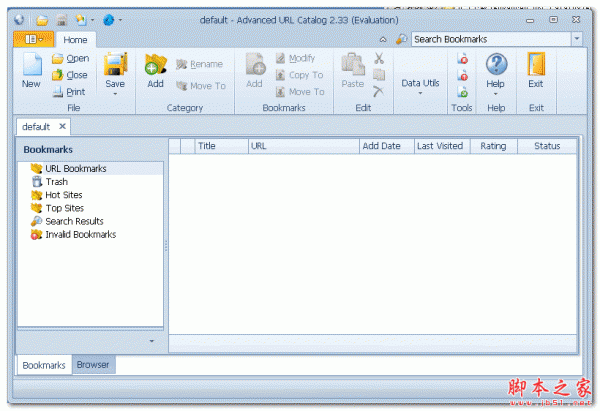Viewport: 600px width, 411px height.
Task: Click the Copy icon in Edit group
Action: click(379, 75)
